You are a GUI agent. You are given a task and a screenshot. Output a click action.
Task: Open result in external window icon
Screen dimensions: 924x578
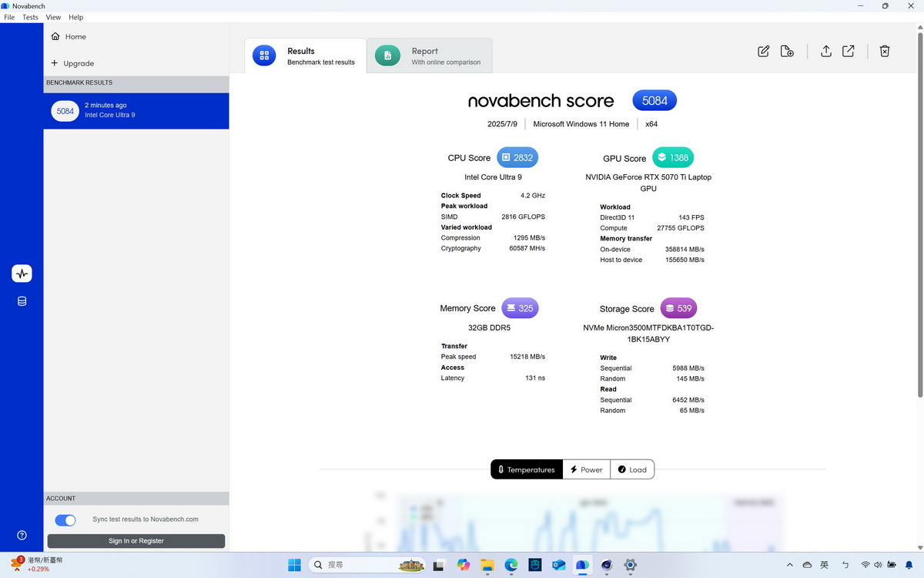pyautogui.click(x=848, y=52)
